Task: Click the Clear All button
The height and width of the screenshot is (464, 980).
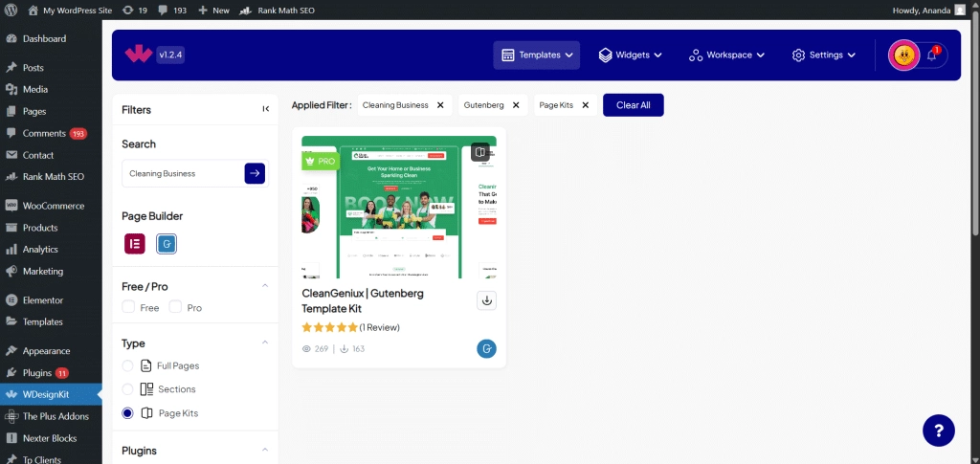Action: (x=634, y=105)
